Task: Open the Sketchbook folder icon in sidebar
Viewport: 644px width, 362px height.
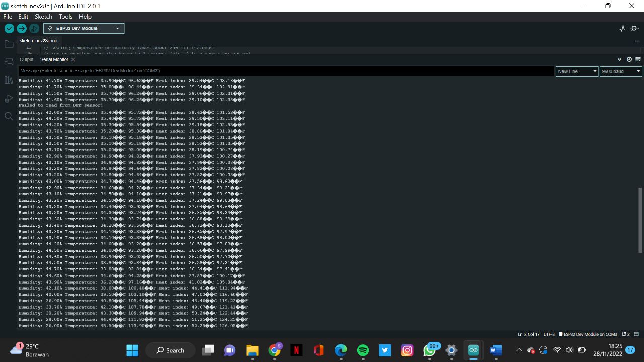Action: pyautogui.click(x=9, y=44)
